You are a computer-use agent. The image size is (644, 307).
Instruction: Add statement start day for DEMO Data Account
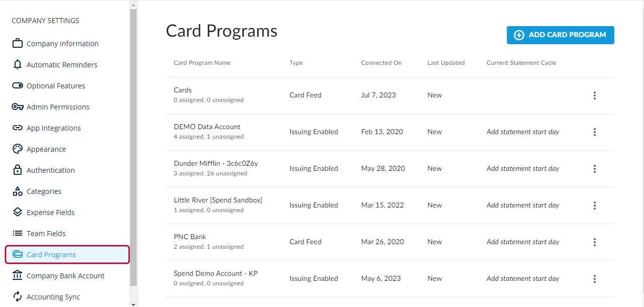point(522,132)
